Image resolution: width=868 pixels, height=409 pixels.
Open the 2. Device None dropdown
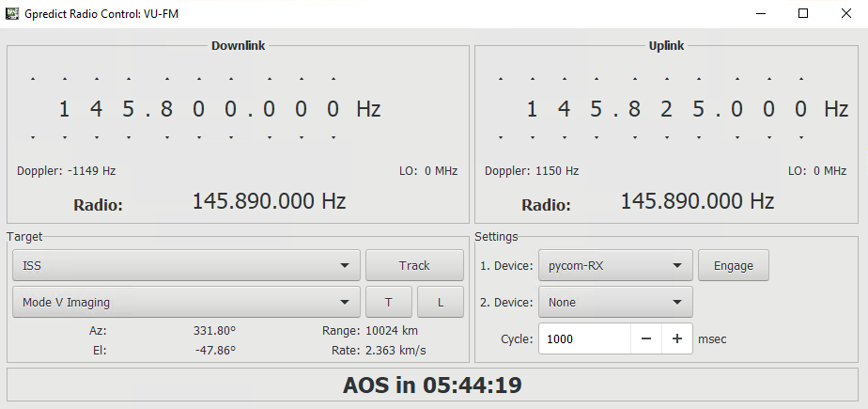[615, 302]
